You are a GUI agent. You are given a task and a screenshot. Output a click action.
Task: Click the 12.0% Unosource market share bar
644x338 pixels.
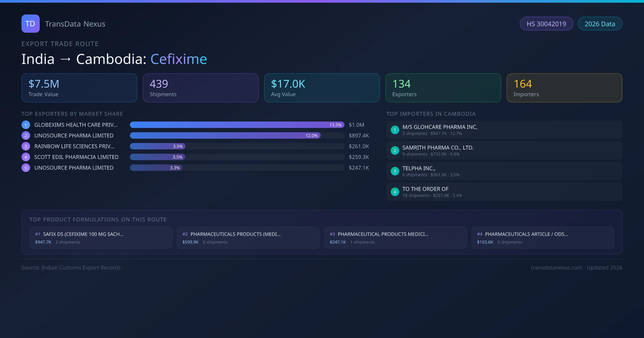pyautogui.click(x=225, y=135)
